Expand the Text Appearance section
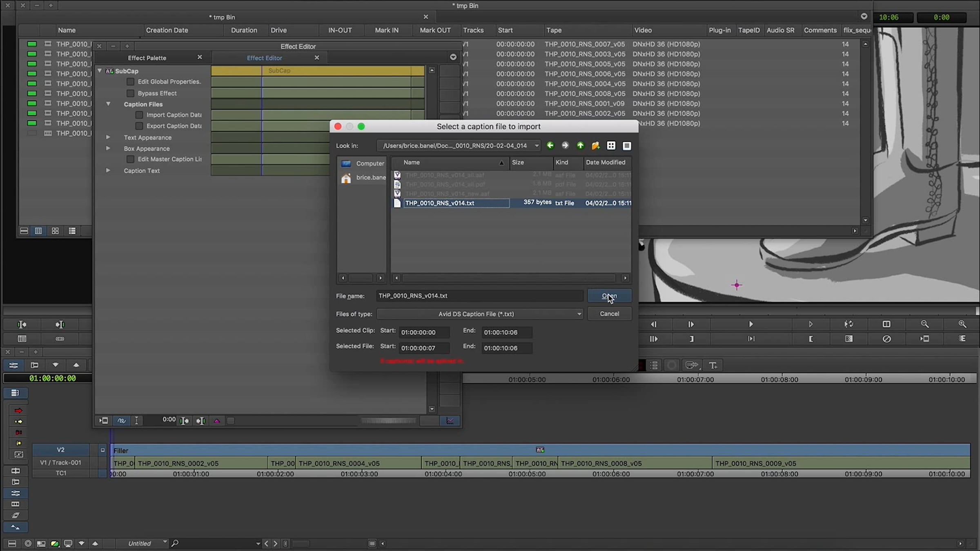The width and height of the screenshot is (980, 551). 108,137
